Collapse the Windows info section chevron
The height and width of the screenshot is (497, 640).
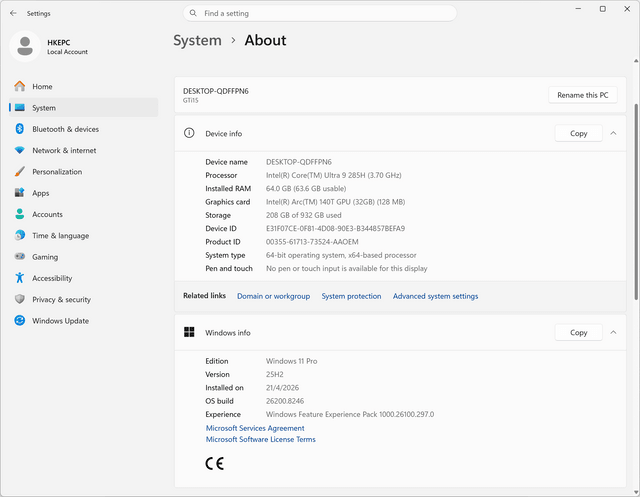(x=613, y=332)
